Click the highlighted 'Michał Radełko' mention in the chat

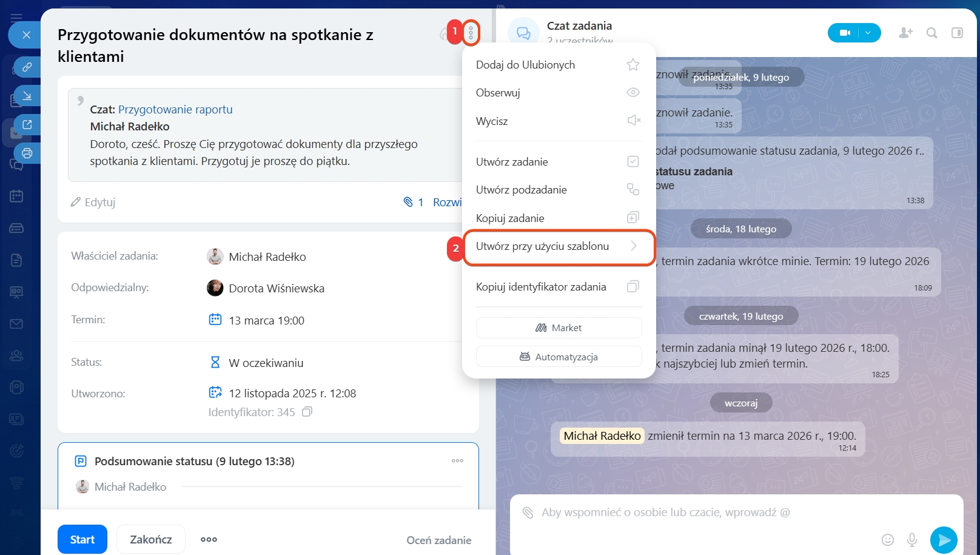click(x=602, y=436)
